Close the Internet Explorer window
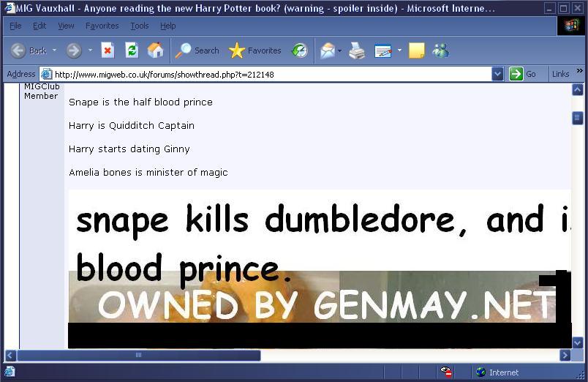 tap(577, 8)
